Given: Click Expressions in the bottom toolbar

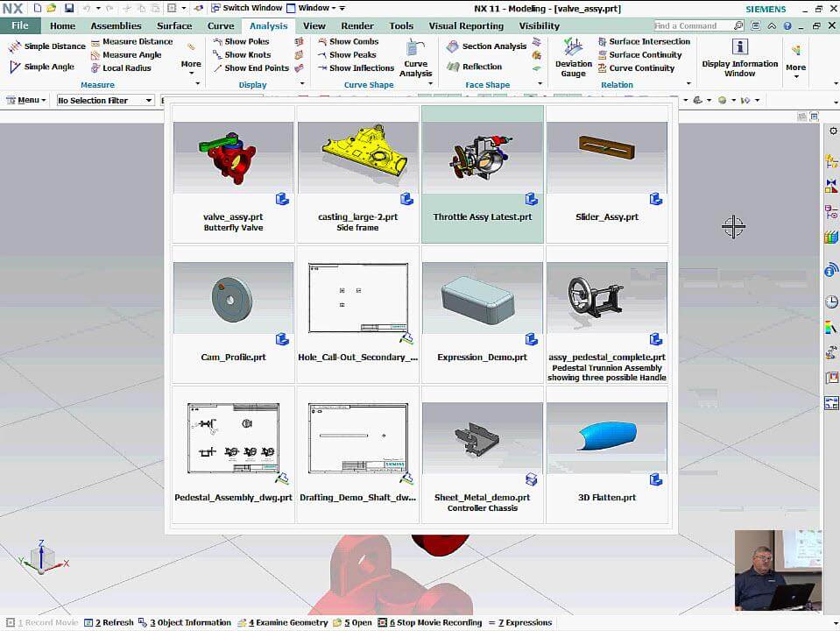Looking at the screenshot, I should pyautogui.click(x=519, y=622).
